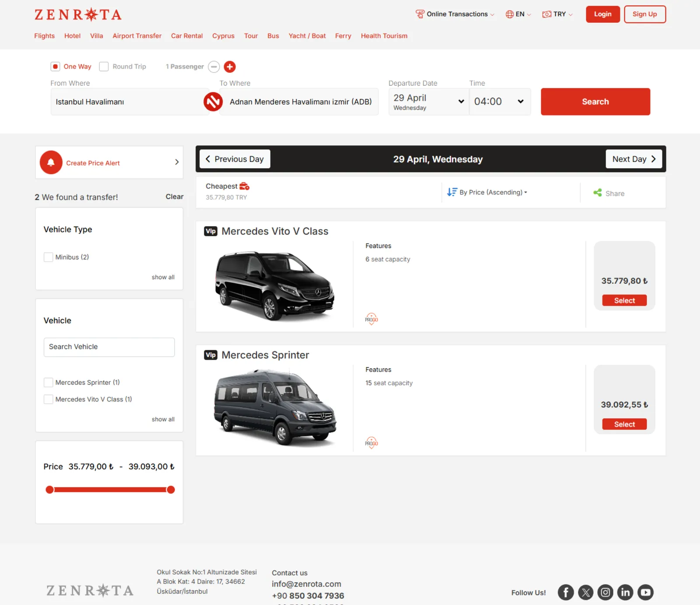
Task: Click the Share icon above results
Action: pos(598,193)
